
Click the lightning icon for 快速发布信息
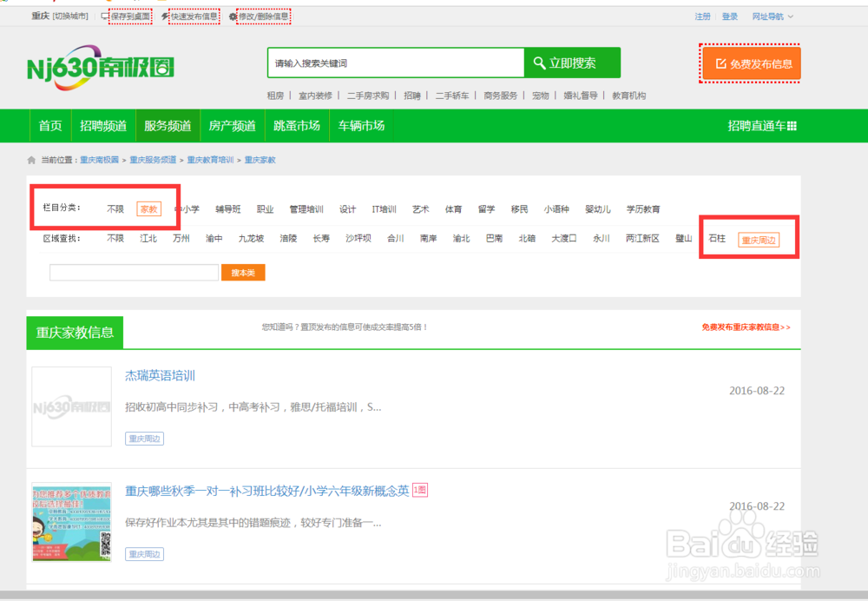coord(165,15)
